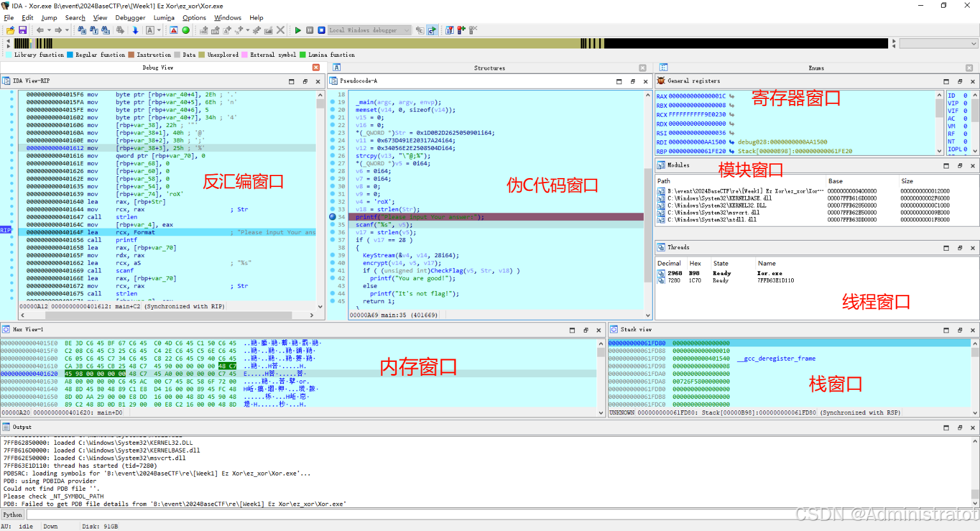Click the red Add breakpoint icon
The height and width of the screenshot is (531, 980).
(461, 30)
